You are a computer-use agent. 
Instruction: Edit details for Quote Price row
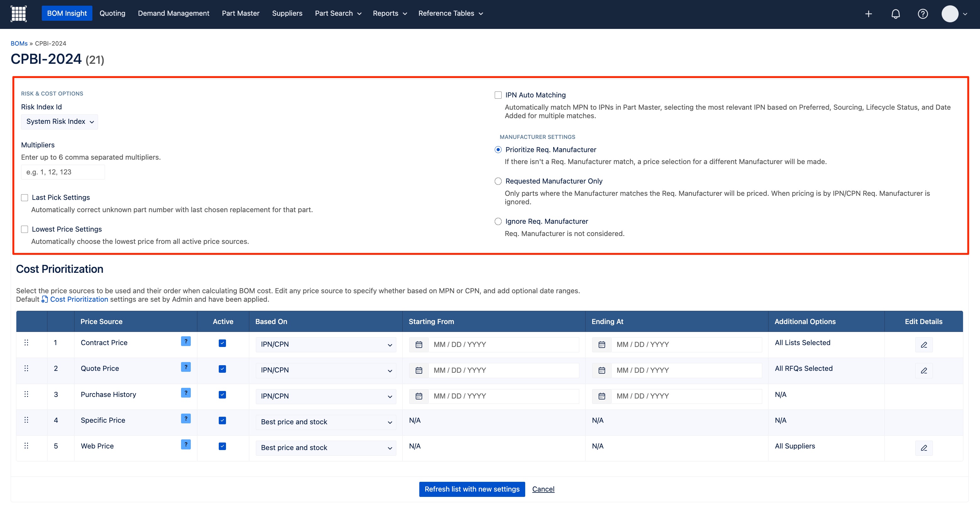pos(924,371)
